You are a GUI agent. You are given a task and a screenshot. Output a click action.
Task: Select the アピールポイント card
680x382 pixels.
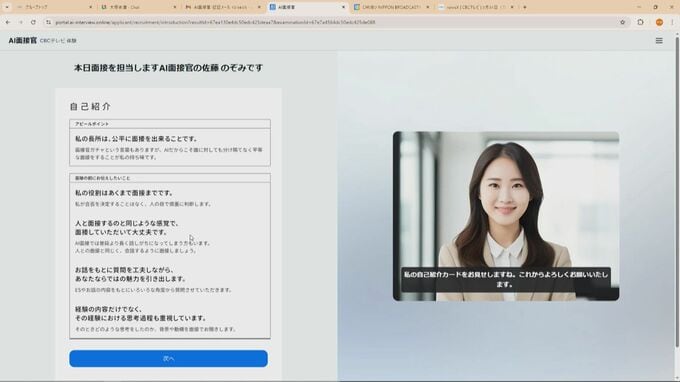[x=170, y=143]
